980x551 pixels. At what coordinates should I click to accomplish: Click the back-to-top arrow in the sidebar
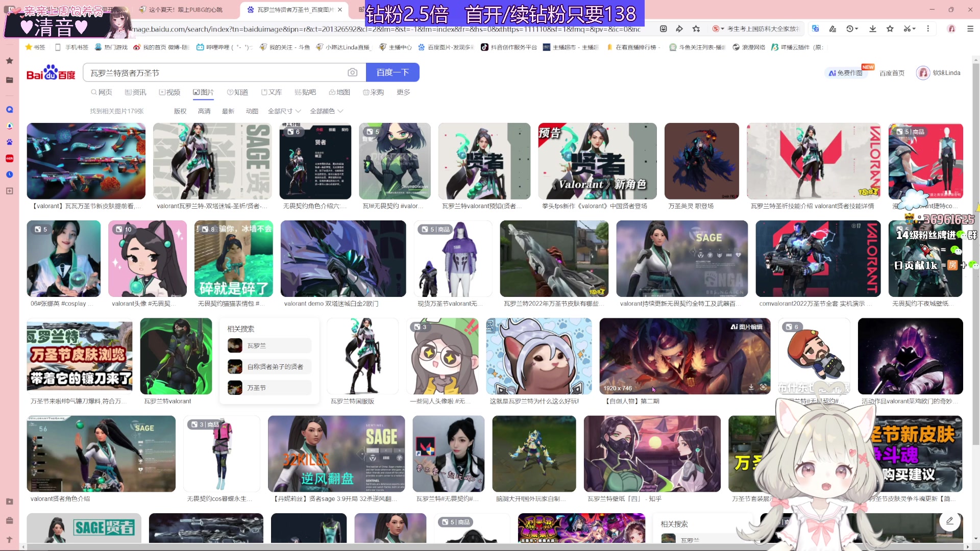tap(9, 539)
